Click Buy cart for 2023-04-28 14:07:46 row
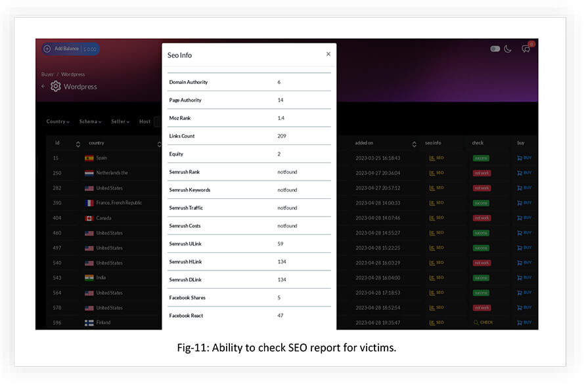This screenshot has height=386, width=588. coord(524,218)
